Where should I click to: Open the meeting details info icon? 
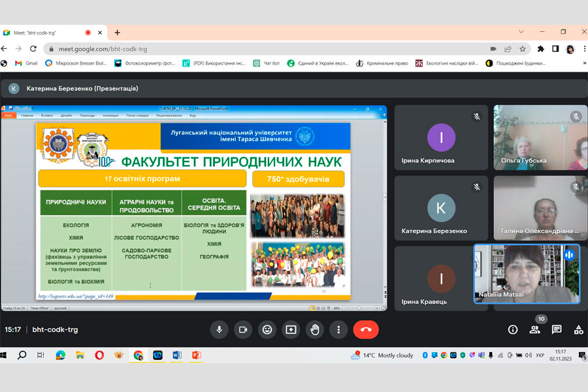[x=513, y=330]
